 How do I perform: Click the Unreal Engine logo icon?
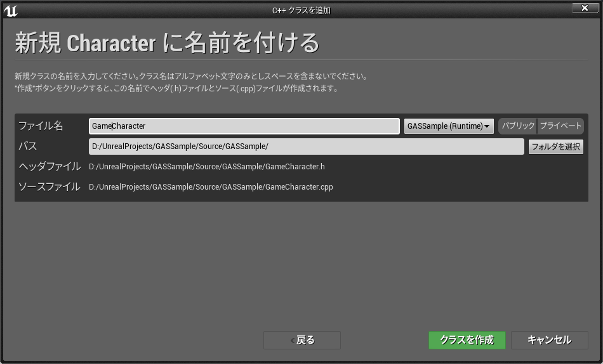(x=10, y=10)
